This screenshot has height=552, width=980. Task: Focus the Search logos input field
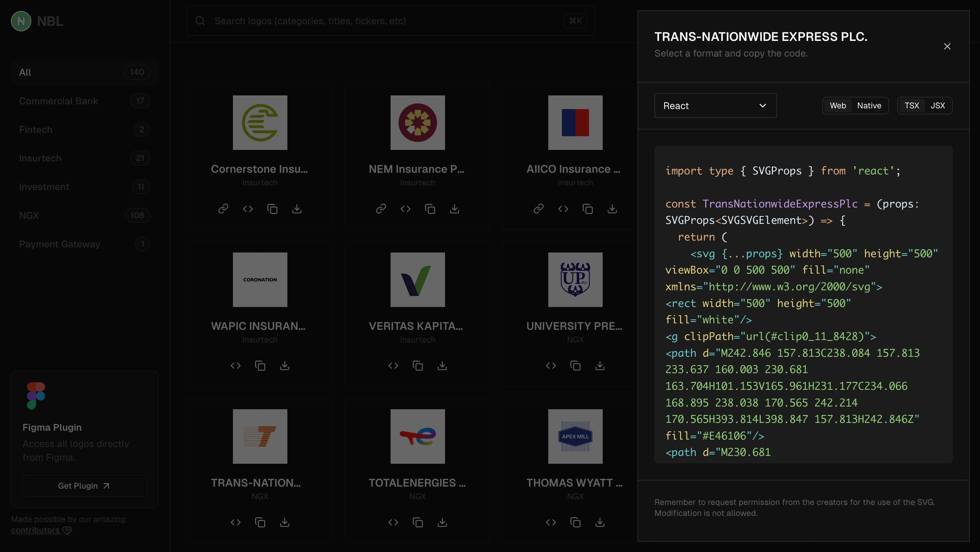click(x=390, y=21)
